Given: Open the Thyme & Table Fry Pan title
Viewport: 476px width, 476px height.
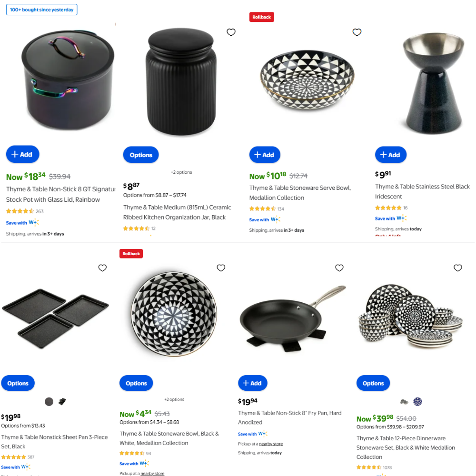Looking at the screenshot, I should point(289,417).
